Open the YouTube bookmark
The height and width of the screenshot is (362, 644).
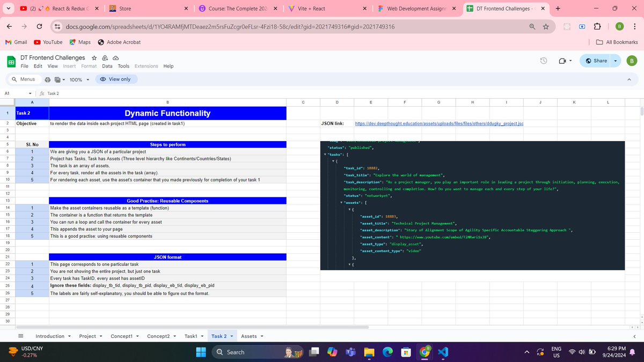pos(48,42)
